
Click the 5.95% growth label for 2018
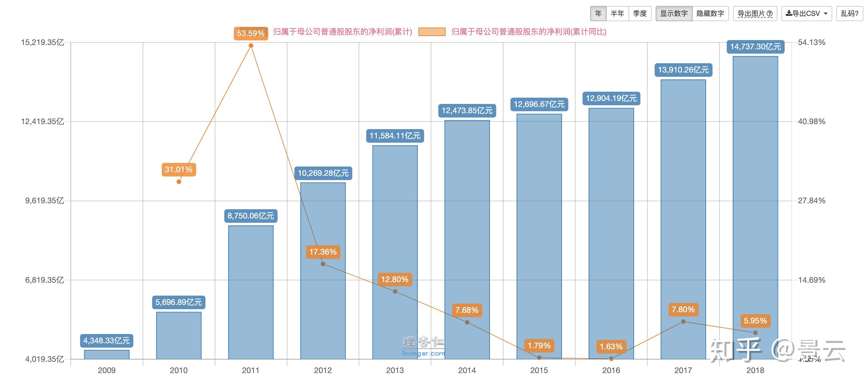(x=756, y=320)
